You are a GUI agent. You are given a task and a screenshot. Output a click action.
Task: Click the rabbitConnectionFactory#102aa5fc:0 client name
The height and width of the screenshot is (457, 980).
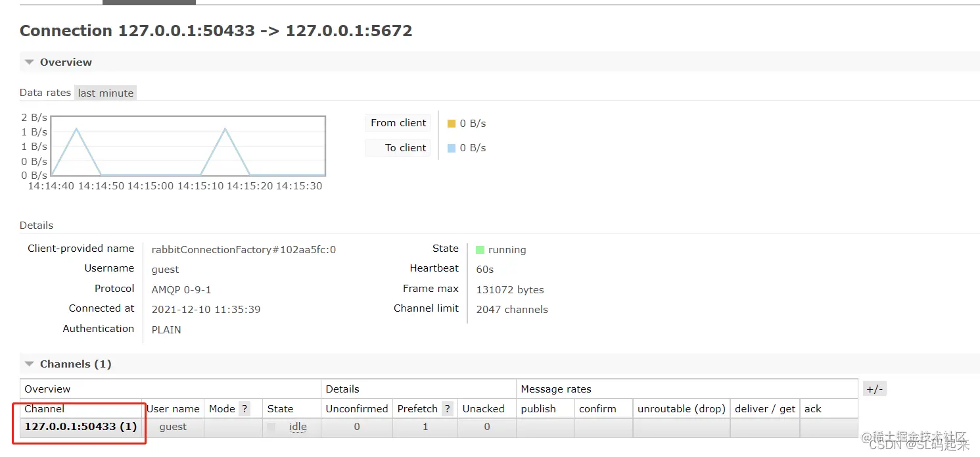244,250
